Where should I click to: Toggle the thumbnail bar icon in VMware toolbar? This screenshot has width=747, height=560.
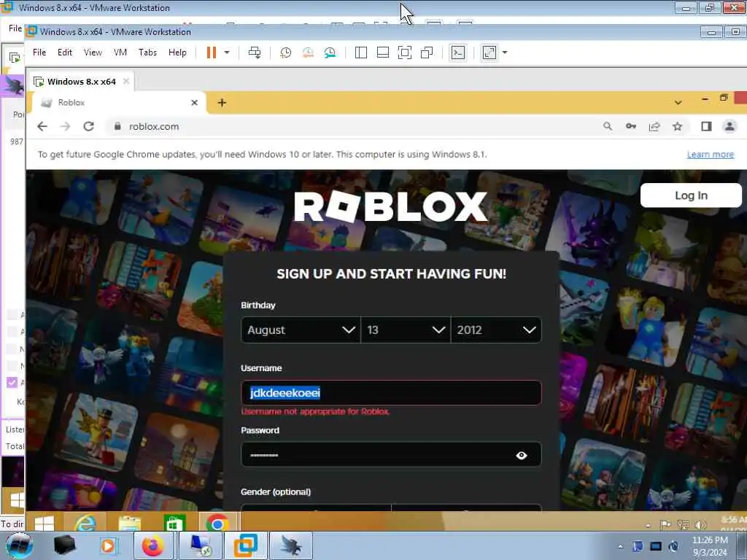tap(382, 52)
